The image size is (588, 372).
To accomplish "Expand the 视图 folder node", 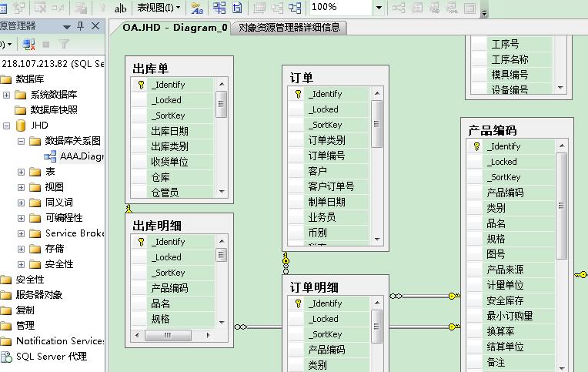I will 22,187.
